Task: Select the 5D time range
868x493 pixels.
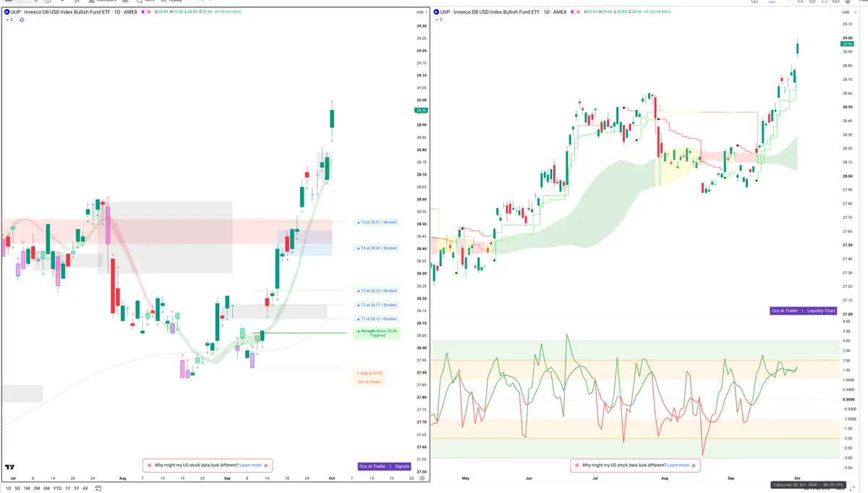Action: [x=17, y=489]
